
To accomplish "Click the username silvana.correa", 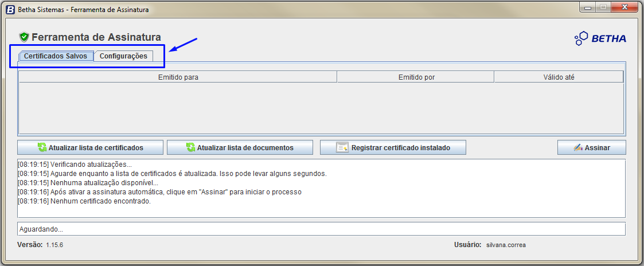I will coord(506,245).
